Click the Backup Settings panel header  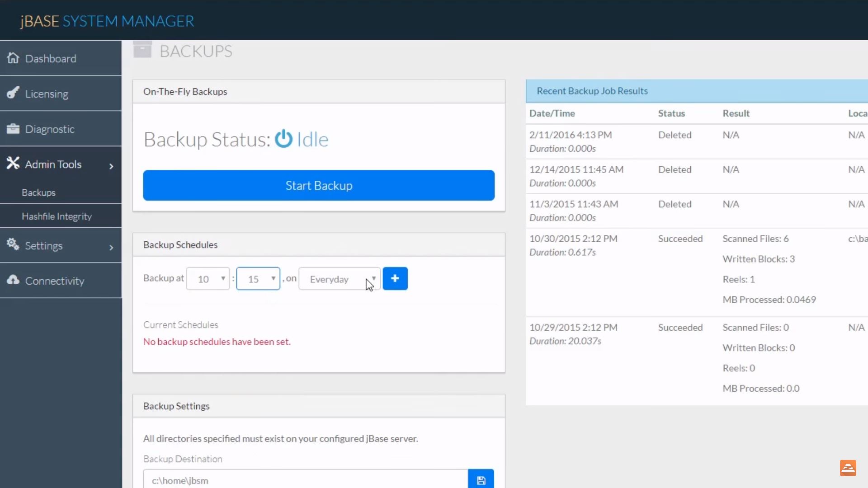click(x=319, y=406)
